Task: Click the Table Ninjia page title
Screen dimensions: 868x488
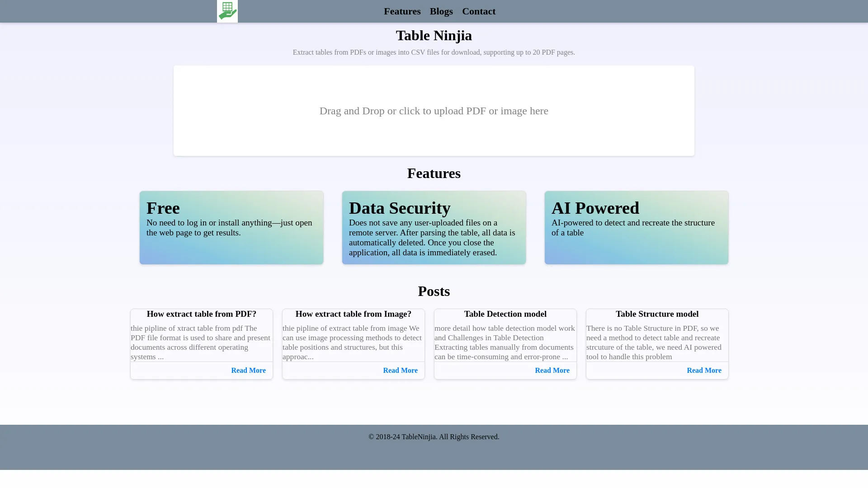Action: pyautogui.click(x=434, y=35)
